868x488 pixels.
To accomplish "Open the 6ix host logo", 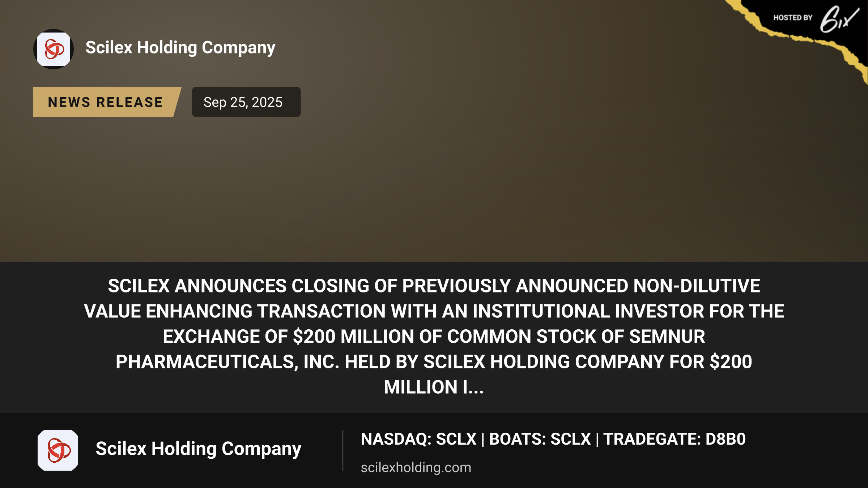I will (839, 19).
